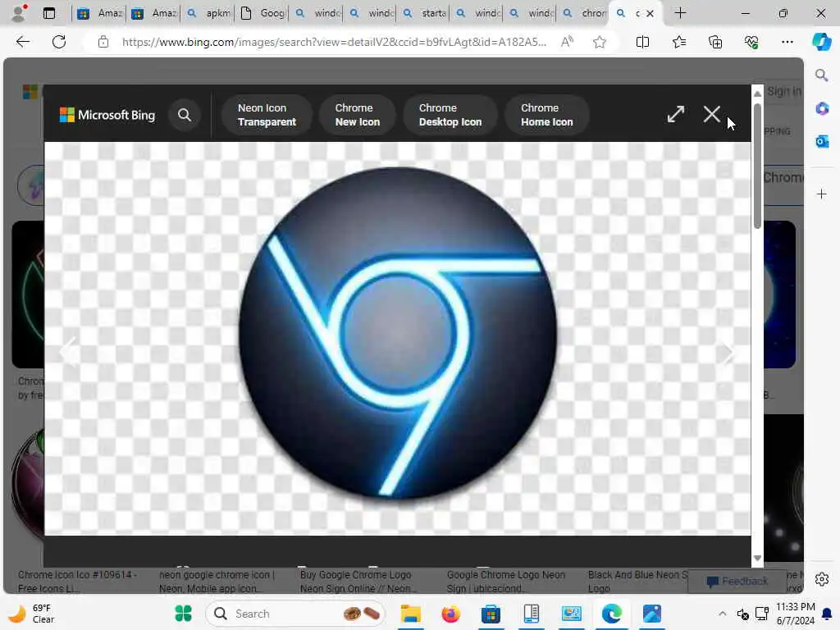840x630 pixels.
Task: Open File Explorer from taskbar
Action: coord(410,614)
